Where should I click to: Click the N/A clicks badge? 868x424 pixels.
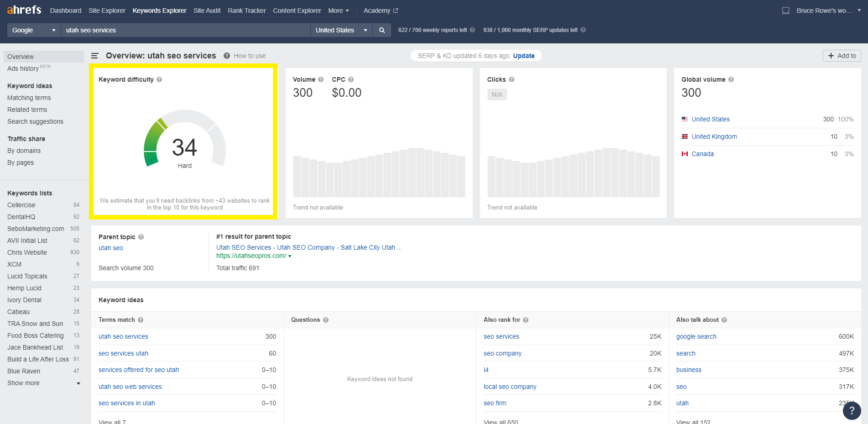click(x=497, y=94)
